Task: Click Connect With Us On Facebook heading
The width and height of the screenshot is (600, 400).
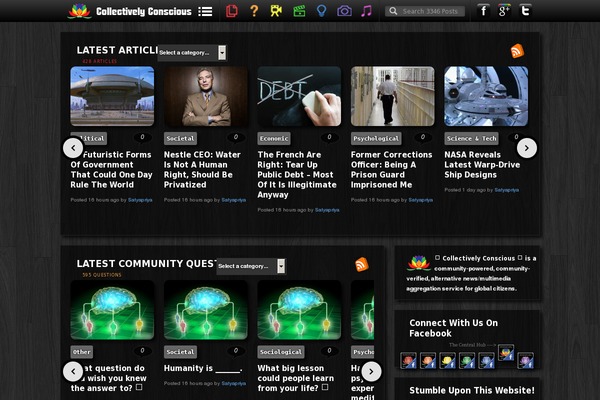Action: click(453, 328)
